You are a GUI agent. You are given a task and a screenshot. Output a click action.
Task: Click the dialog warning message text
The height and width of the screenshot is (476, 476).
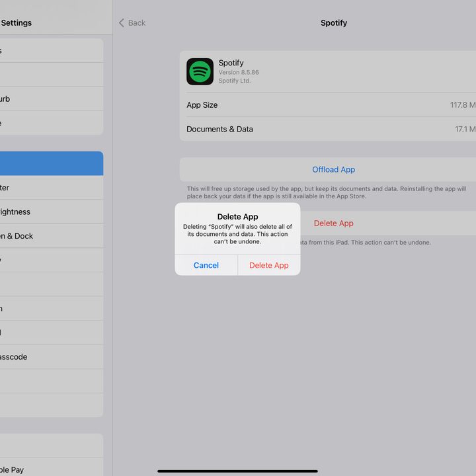[x=238, y=234]
